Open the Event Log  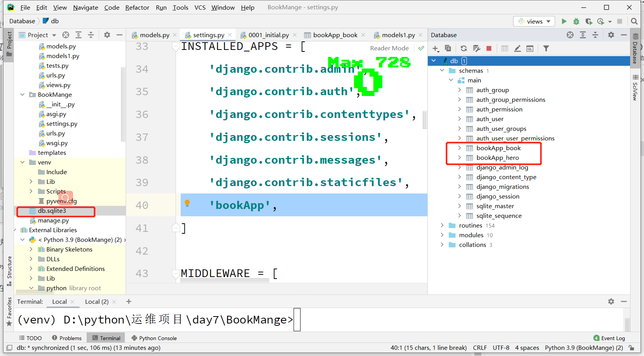(x=609, y=338)
